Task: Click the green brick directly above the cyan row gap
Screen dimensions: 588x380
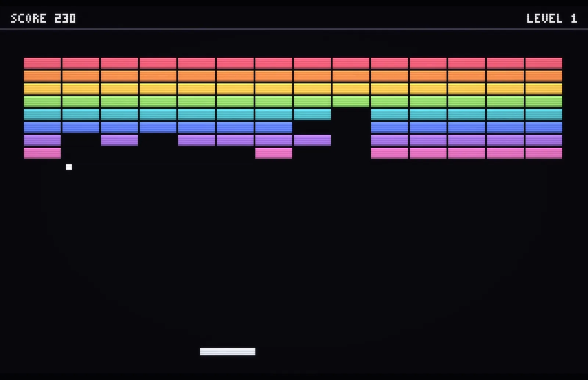Action: click(x=351, y=101)
